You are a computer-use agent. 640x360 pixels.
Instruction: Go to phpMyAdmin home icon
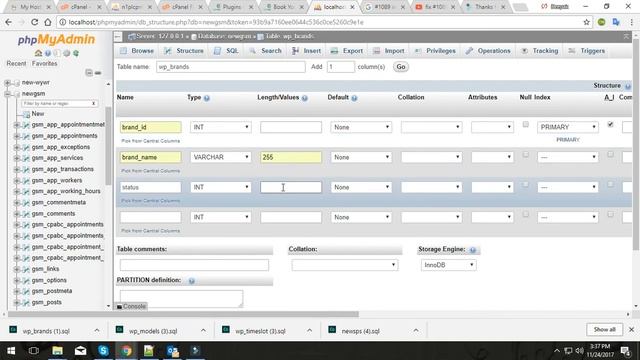pyautogui.click(x=38, y=53)
